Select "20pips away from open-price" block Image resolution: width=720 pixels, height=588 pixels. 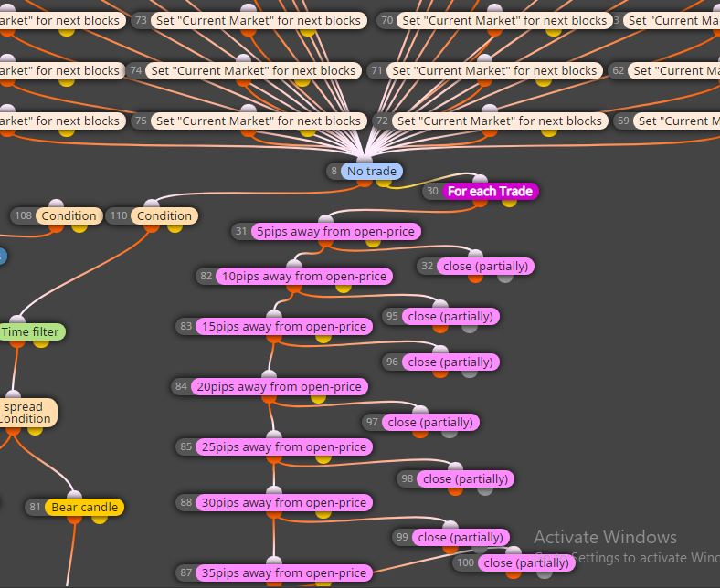[x=279, y=386]
